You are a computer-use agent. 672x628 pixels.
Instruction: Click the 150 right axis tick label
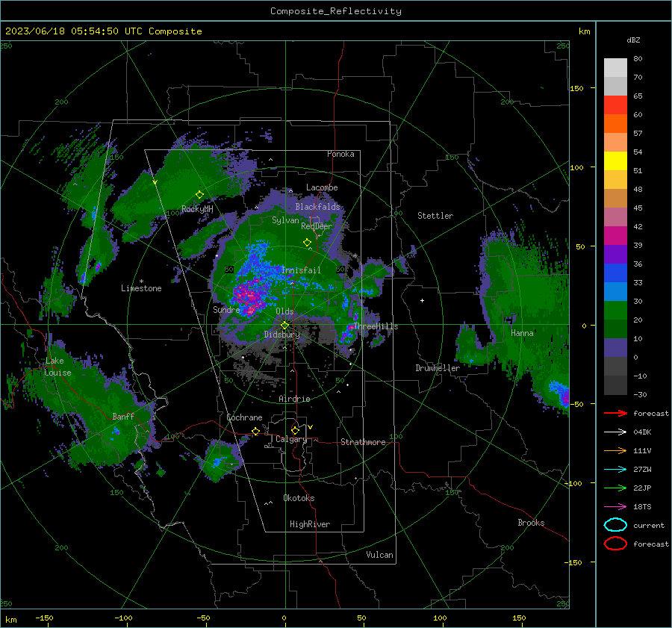[577, 88]
